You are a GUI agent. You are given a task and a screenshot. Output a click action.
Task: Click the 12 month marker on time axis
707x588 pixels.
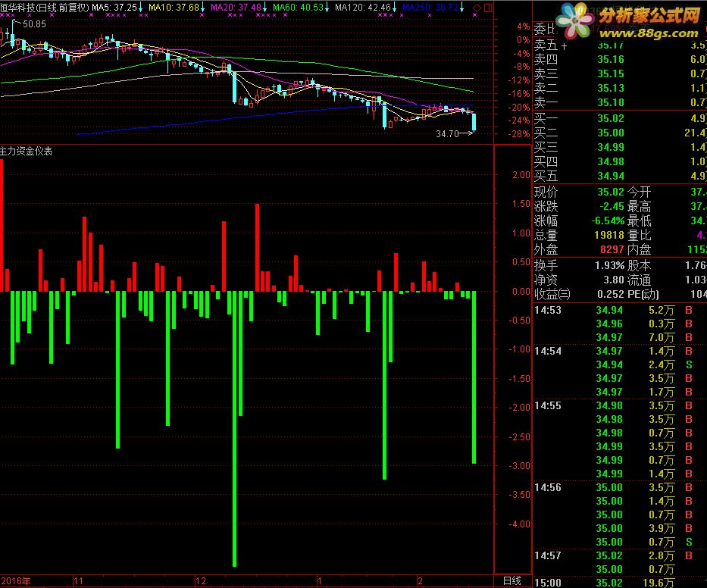pyautogui.click(x=201, y=580)
